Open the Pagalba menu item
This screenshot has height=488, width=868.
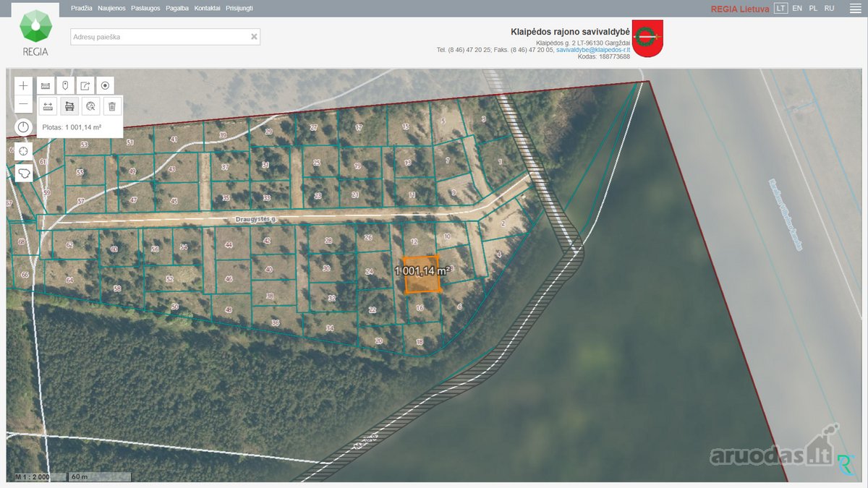(177, 8)
